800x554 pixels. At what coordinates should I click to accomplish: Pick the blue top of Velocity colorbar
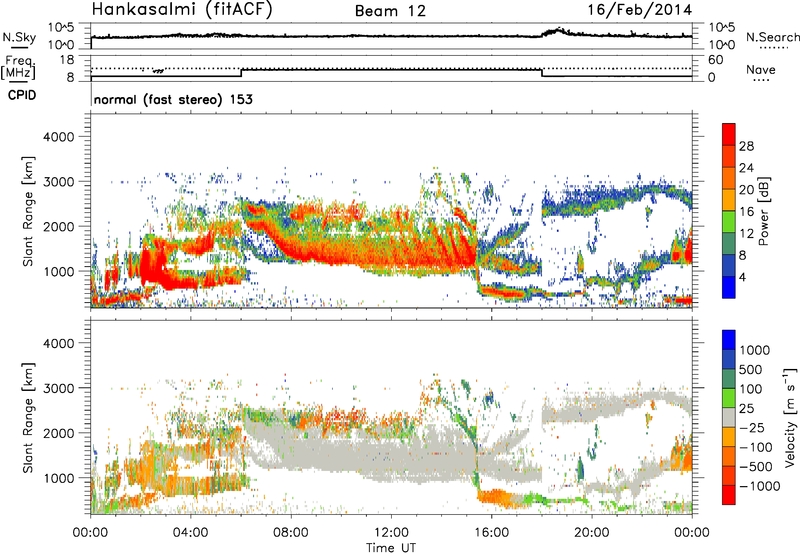pos(729,340)
